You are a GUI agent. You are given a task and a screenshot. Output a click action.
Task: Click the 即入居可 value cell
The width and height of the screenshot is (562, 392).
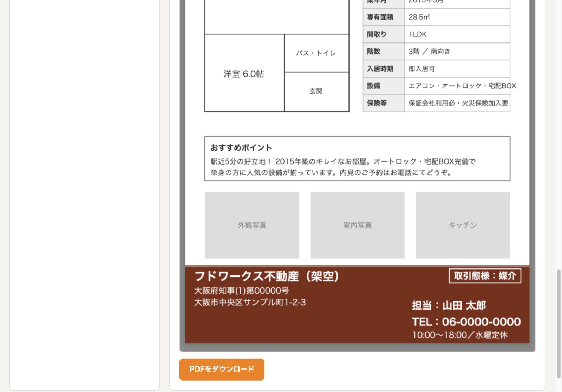click(457, 69)
